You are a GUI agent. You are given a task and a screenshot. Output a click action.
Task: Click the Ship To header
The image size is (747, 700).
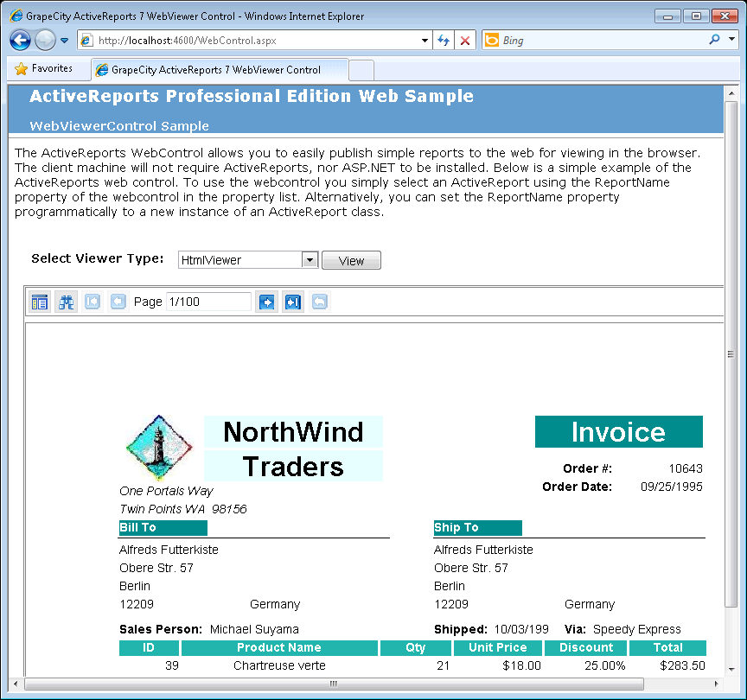[x=478, y=528]
